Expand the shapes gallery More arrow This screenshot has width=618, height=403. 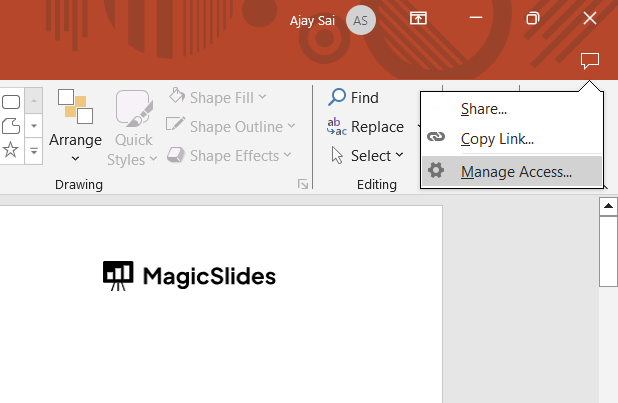coord(34,150)
